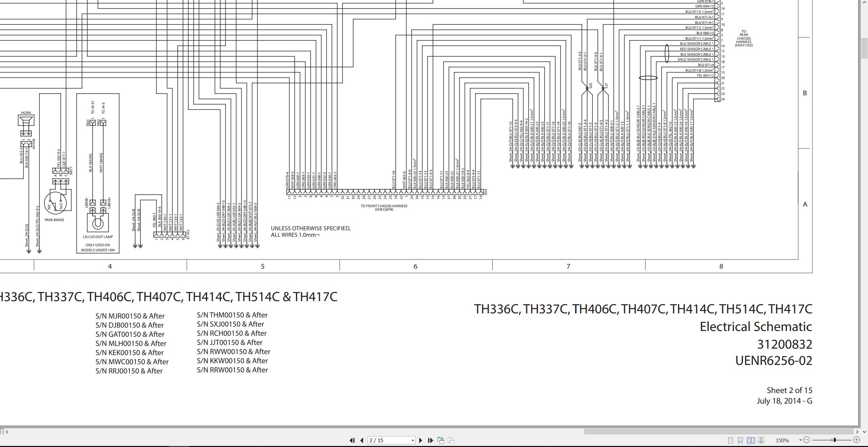
Task: Click the horizontal scrollbar right arrow
Action: pyautogui.click(x=857, y=432)
